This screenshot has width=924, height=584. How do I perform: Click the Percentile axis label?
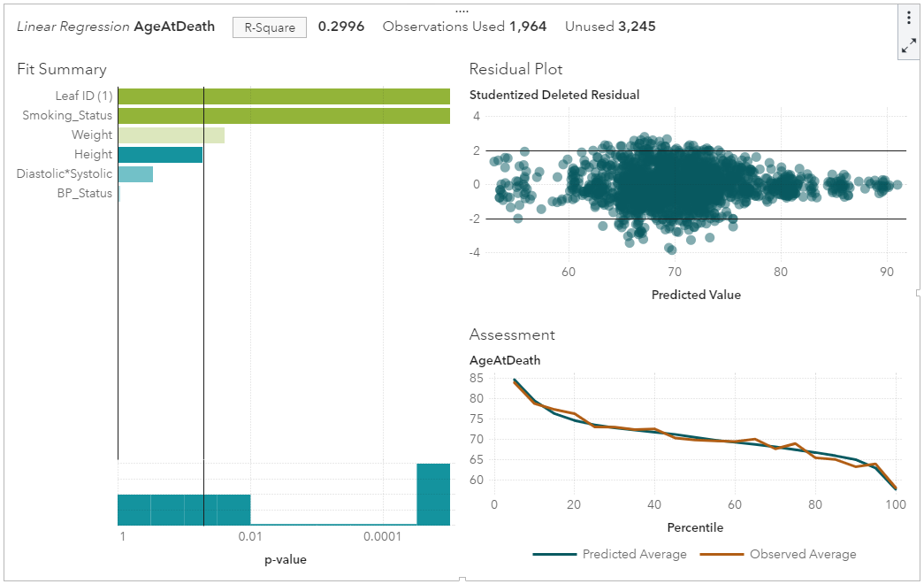(x=694, y=527)
